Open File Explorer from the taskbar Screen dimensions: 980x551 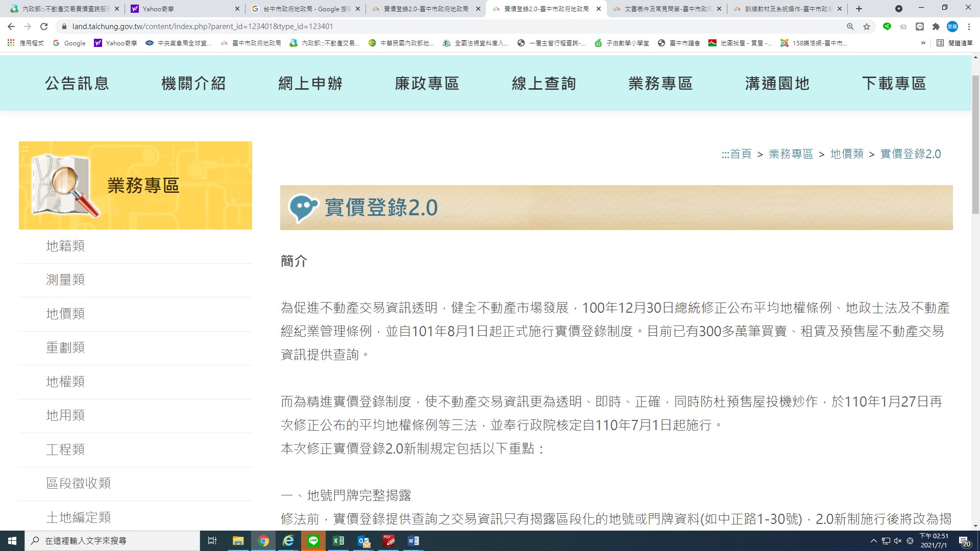tap(238, 541)
